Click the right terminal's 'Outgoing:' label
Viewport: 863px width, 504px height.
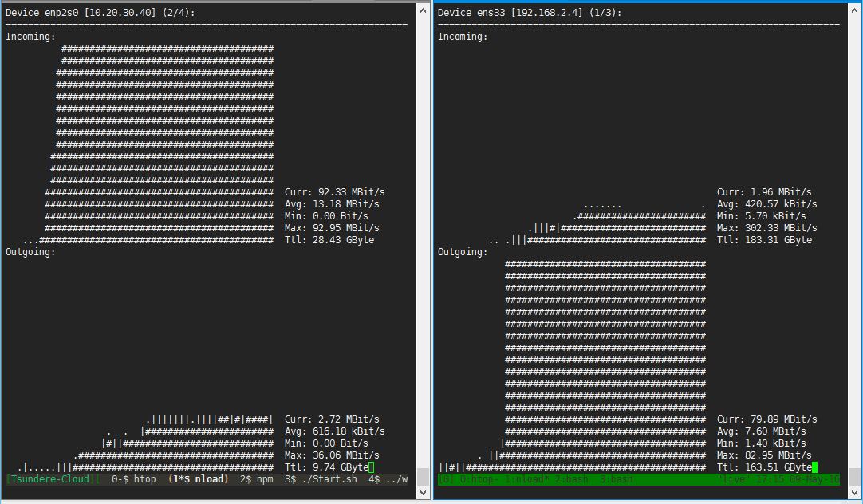pos(463,252)
